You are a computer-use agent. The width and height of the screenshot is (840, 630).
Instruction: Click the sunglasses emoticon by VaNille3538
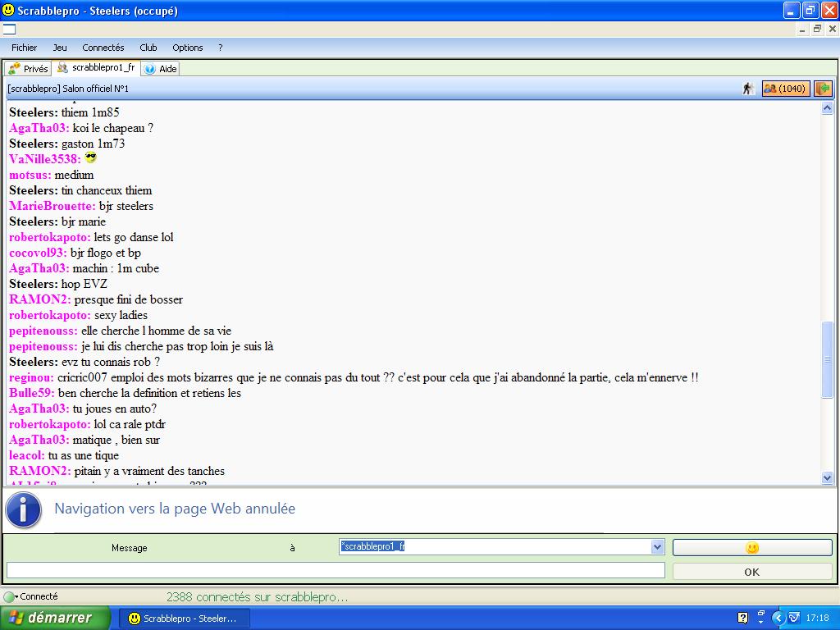pos(90,158)
